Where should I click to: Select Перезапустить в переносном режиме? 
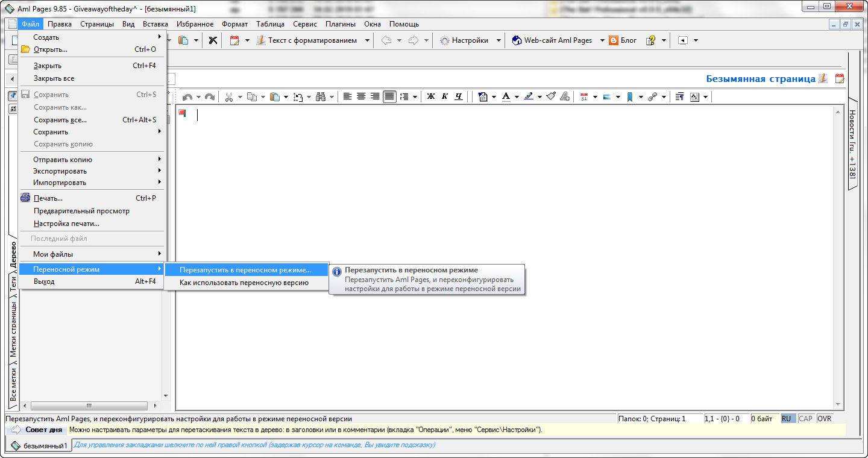[x=247, y=270]
